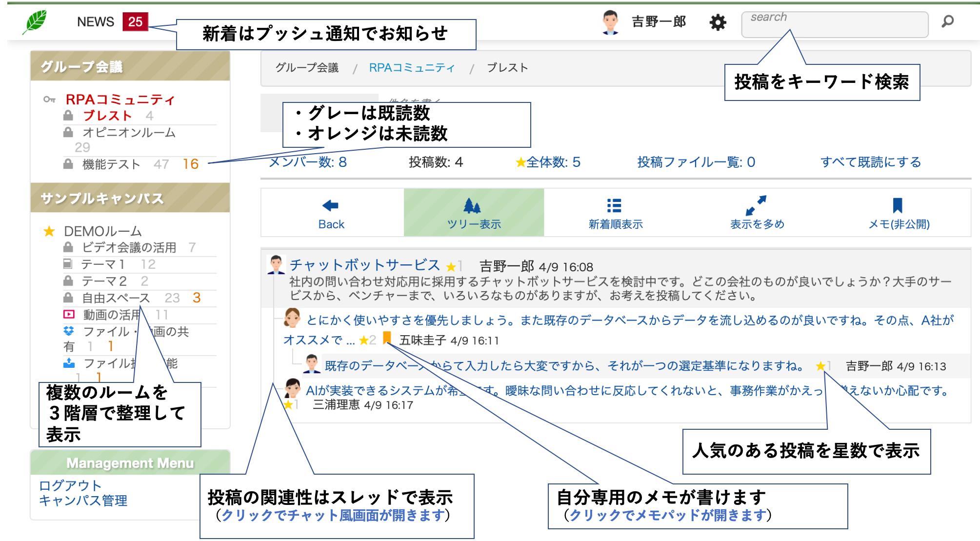Open 機能テスト room in sidebar
The width and height of the screenshot is (980, 541).
pos(111,164)
